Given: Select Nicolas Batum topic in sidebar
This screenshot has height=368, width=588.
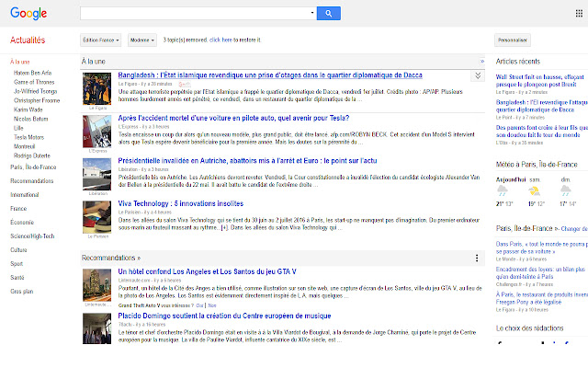Looking at the screenshot, I should [x=30, y=119].
